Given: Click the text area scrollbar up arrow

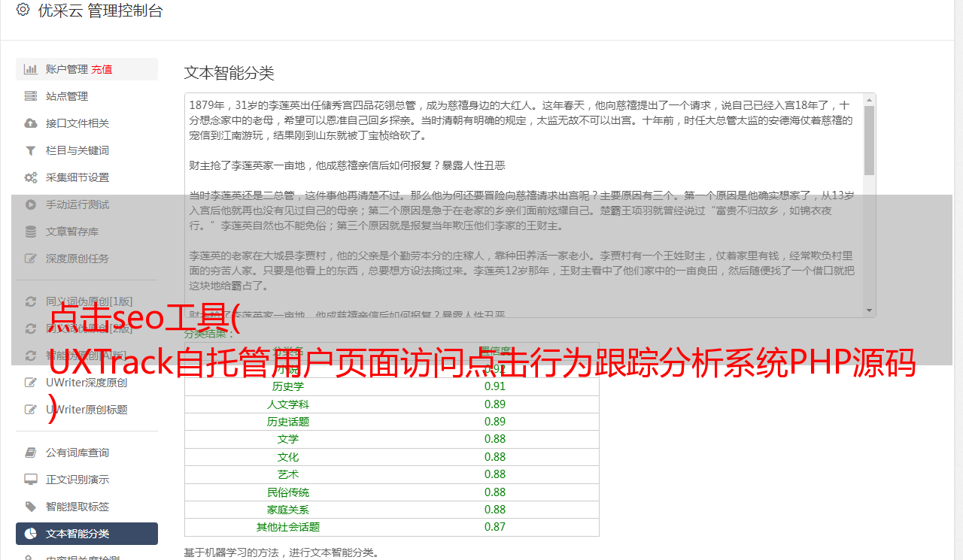Looking at the screenshot, I should (x=870, y=99).
